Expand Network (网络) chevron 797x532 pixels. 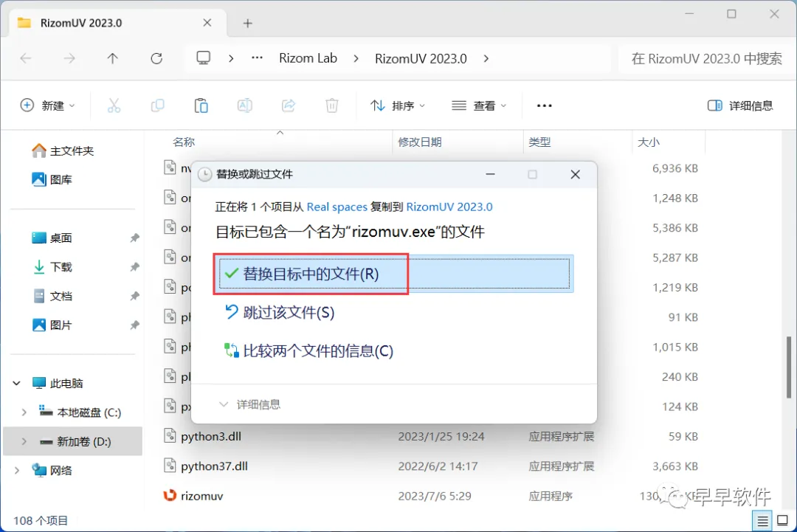[x=16, y=471]
